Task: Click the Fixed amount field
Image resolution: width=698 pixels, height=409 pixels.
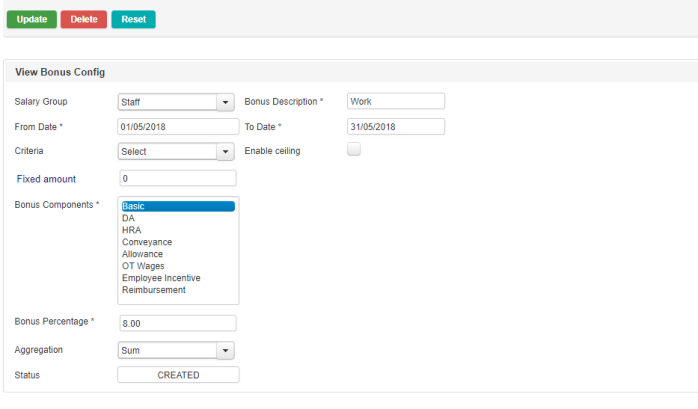Action: tap(177, 179)
